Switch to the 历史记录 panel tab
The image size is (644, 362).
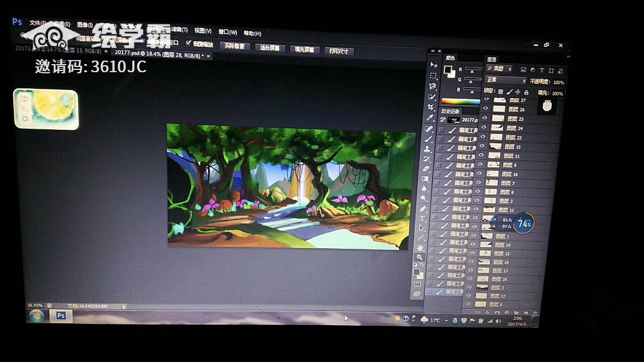(x=450, y=111)
